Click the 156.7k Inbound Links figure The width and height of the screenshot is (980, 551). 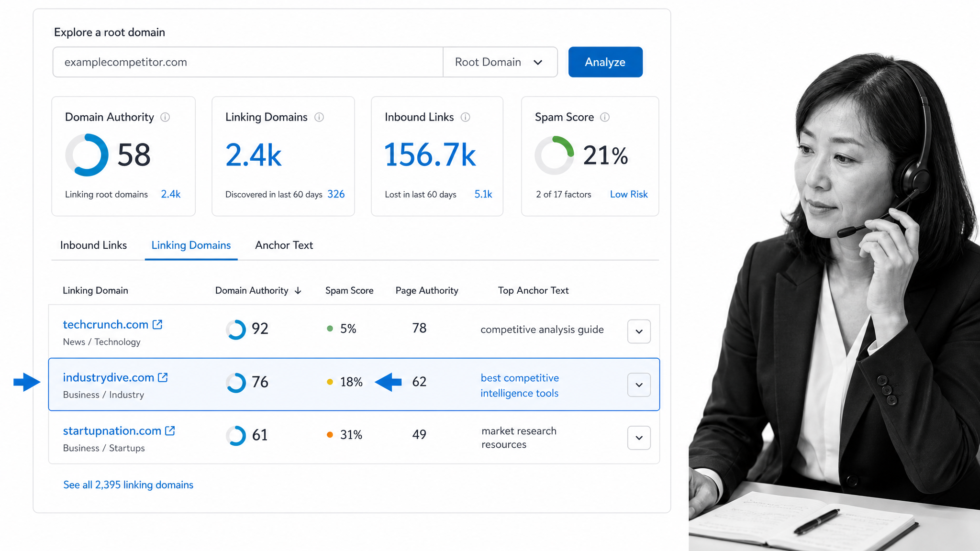430,155
